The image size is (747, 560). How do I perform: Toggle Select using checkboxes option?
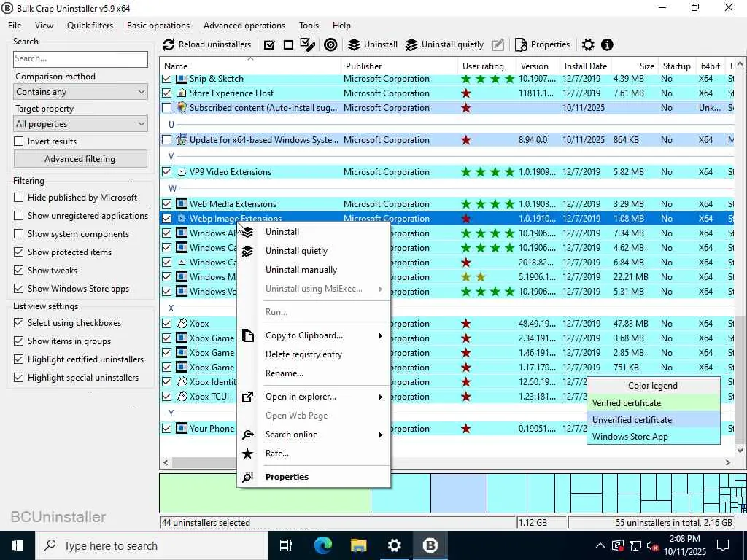[18, 323]
